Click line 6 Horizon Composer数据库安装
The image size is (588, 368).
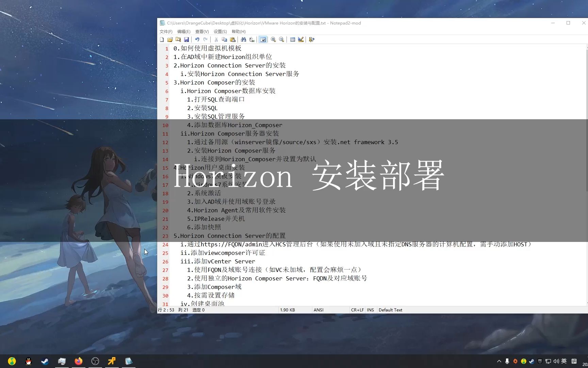coord(231,91)
